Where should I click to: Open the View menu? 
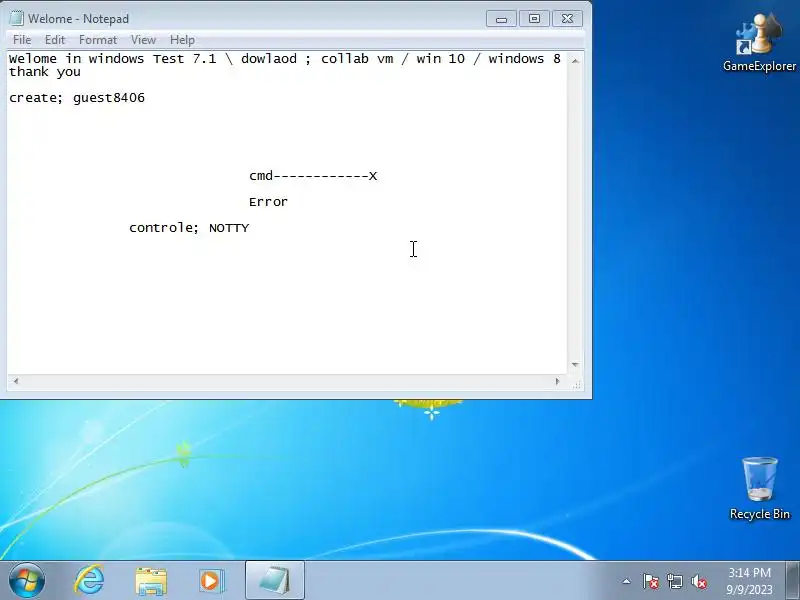click(143, 40)
